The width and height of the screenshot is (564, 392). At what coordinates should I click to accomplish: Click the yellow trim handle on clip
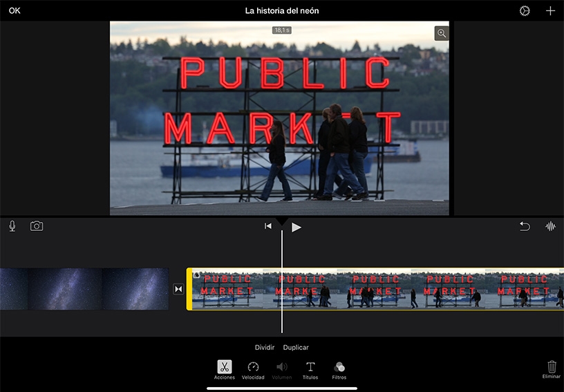tap(189, 289)
